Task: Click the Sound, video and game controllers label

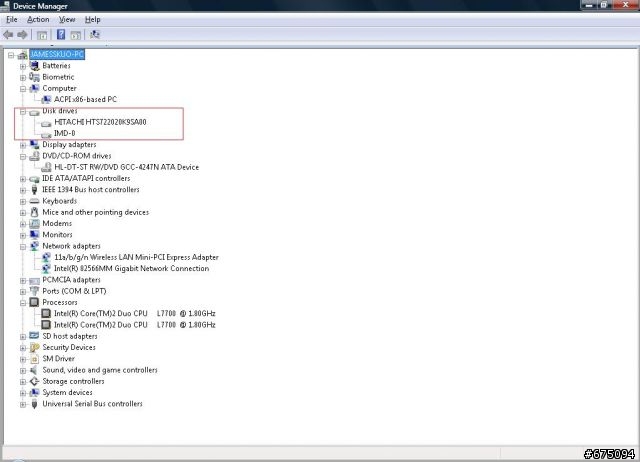Action: 100,370
